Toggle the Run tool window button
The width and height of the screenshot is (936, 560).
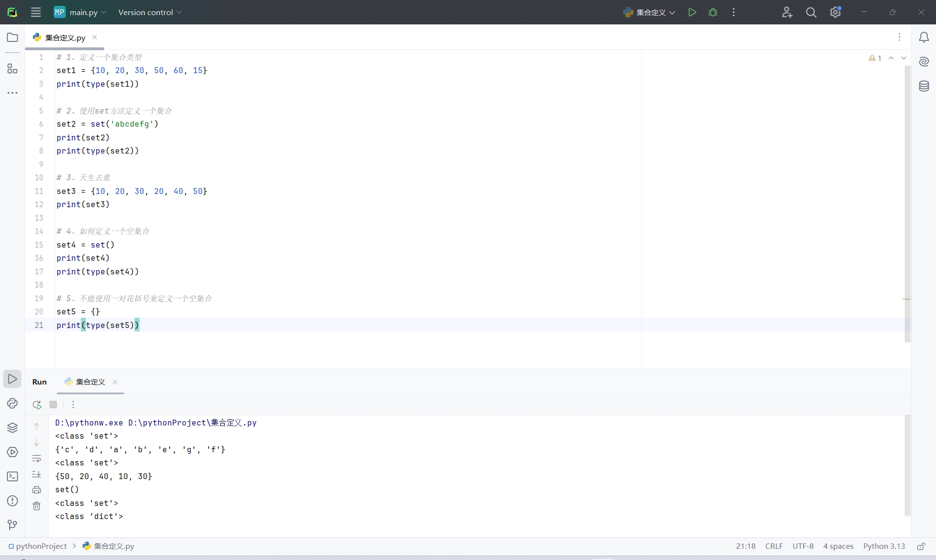[x=12, y=379]
